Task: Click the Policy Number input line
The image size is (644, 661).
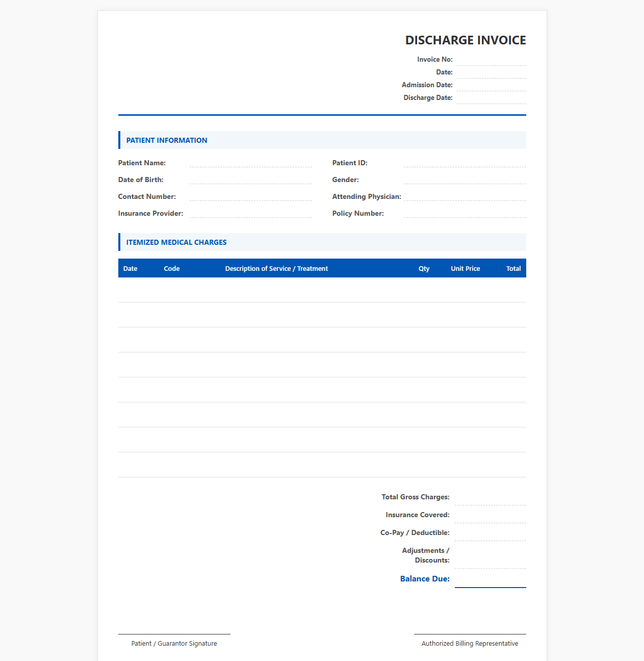Action: (465, 213)
